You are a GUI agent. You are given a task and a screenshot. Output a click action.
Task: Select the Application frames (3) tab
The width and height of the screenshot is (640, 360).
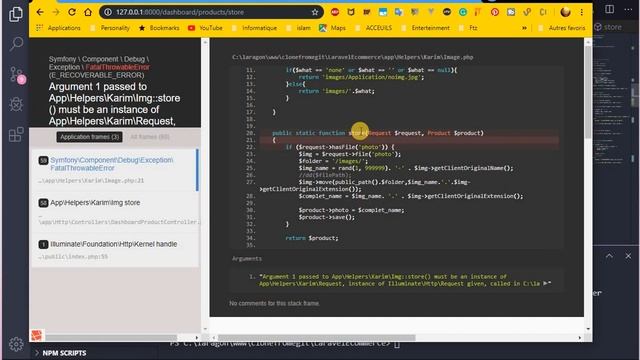coord(89,137)
